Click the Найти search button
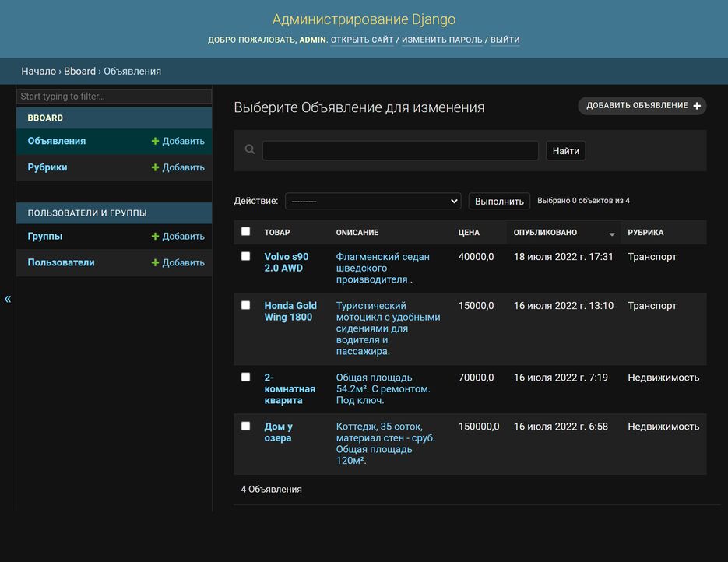 [565, 151]
